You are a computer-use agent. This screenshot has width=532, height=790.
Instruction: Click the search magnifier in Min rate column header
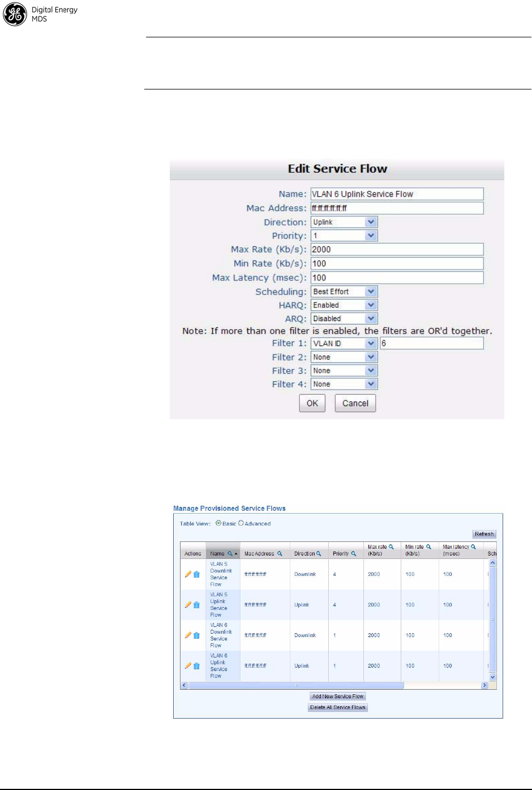point(428,546)
